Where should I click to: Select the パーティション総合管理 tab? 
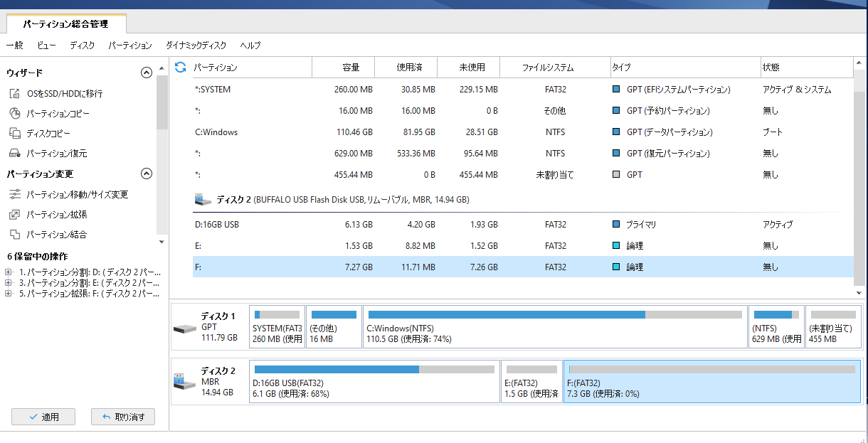click(x=65, y=23)
